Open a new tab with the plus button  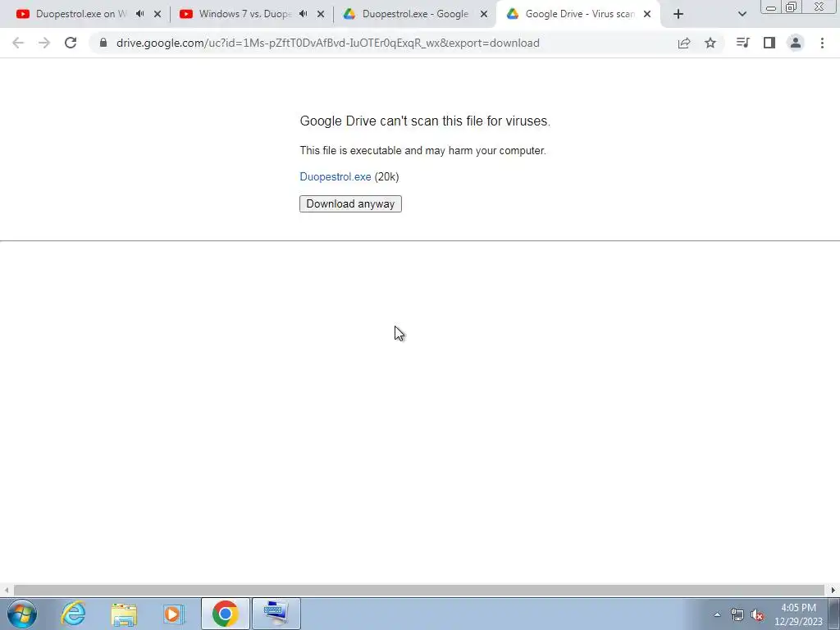pyautogui.click(x=678, y=15)
